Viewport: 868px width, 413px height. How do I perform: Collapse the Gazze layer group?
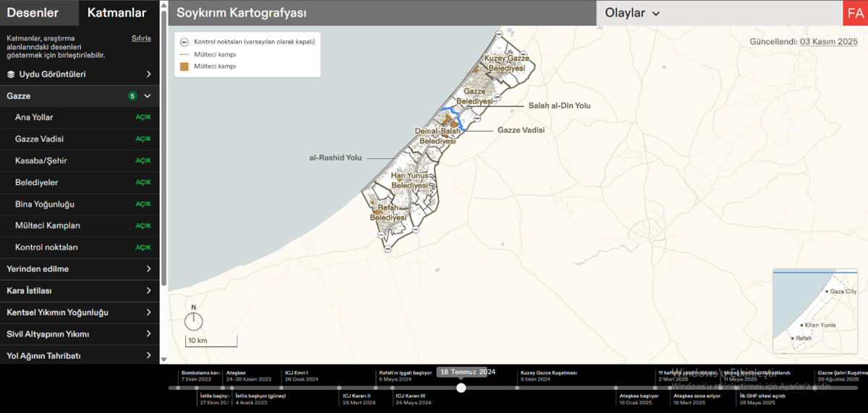click(148, 95)
